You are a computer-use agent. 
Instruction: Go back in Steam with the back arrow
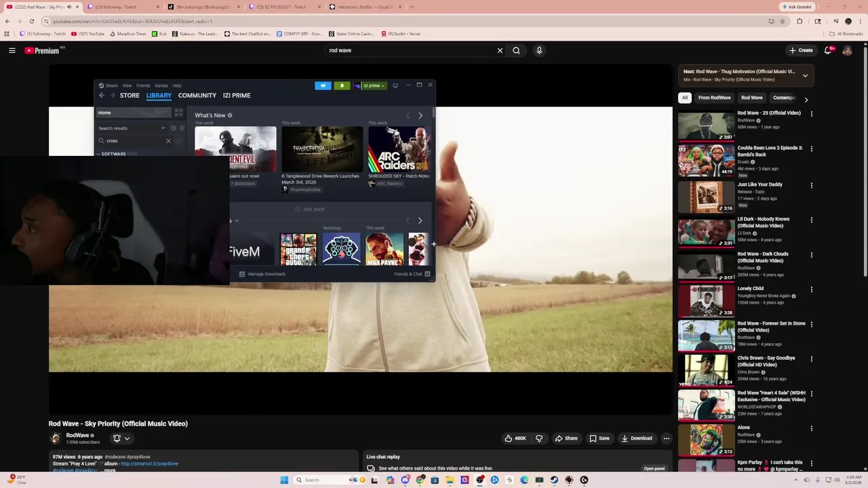[102, 96]
